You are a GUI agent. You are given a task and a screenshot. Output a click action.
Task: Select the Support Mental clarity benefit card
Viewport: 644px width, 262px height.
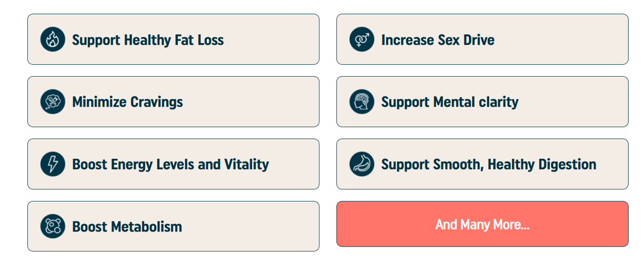482,102
